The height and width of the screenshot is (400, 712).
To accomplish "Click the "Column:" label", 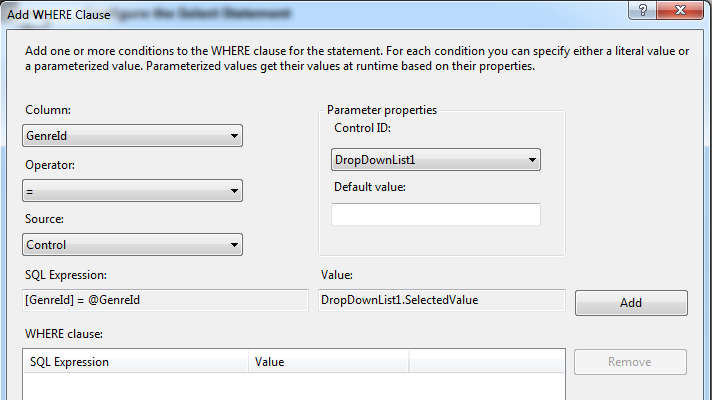I will [47, 110].
